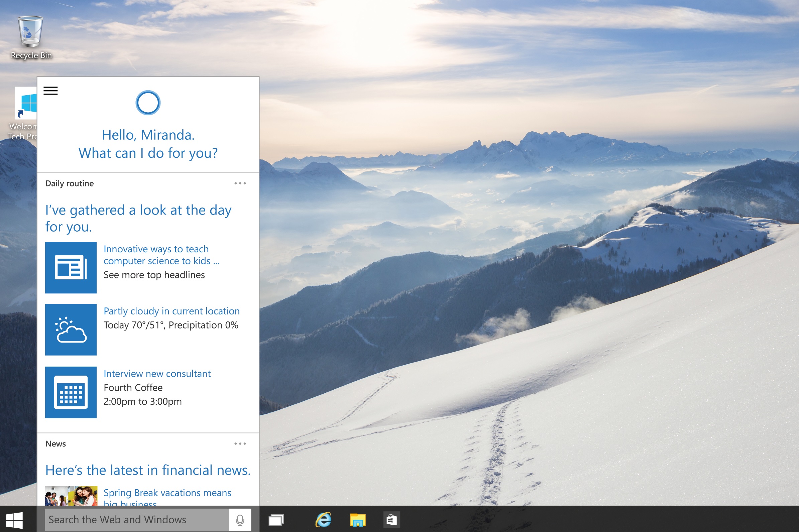The height and width of the screenshot is (532, 799).
Task: Open File Explorer from the taskbar
Action: tap(357, 519)
